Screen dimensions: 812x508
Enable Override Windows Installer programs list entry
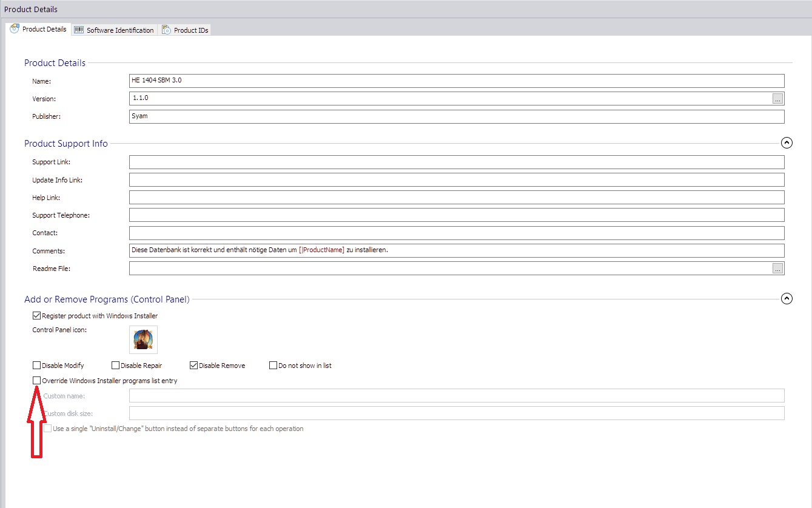(37, 381)
